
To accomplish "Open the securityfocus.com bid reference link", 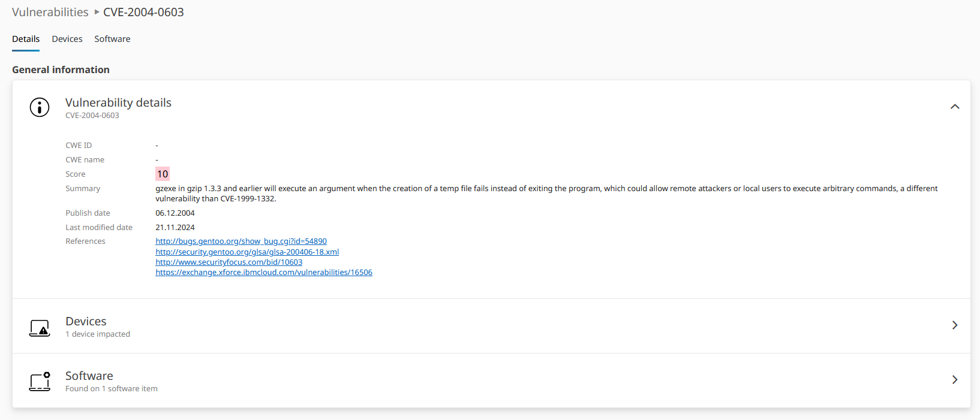I will (x=229, y=262).
